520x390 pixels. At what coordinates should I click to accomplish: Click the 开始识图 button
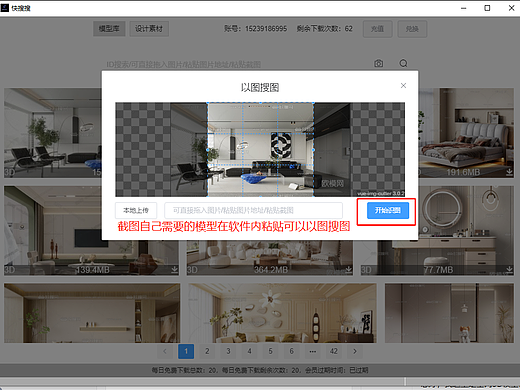tap(388, 210)
